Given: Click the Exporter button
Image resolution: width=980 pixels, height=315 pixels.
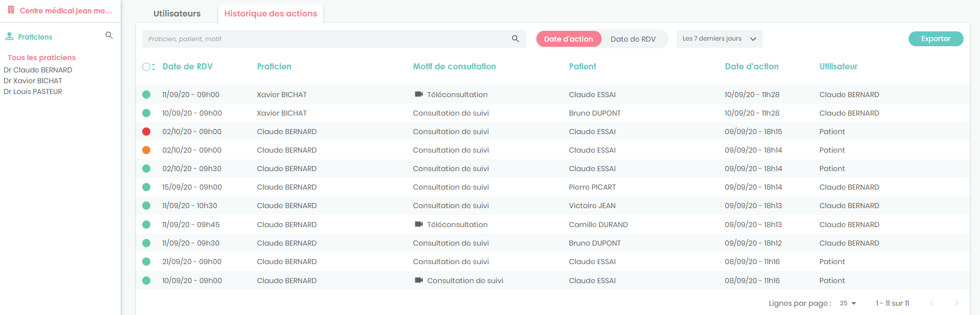Looking at the screenshot, I should pos(935,39).
